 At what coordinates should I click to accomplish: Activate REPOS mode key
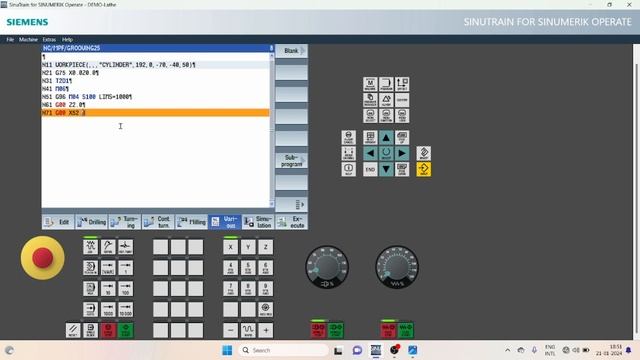108,247
